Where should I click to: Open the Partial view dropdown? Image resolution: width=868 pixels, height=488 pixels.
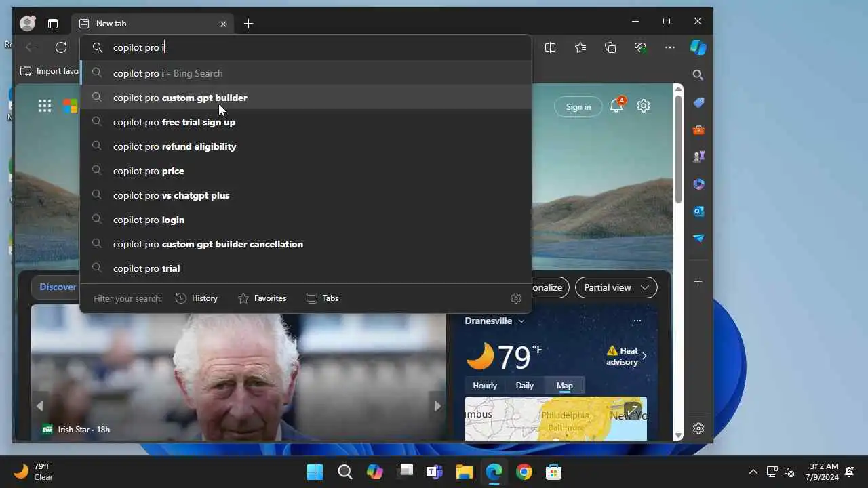click(616, 287)
